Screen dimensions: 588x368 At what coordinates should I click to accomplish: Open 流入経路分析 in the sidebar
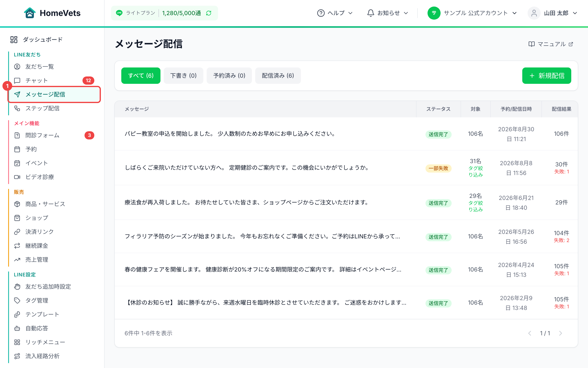tap(37, 356)
